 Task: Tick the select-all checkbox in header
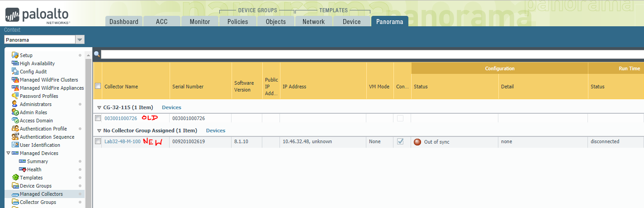tap(98, 86)
